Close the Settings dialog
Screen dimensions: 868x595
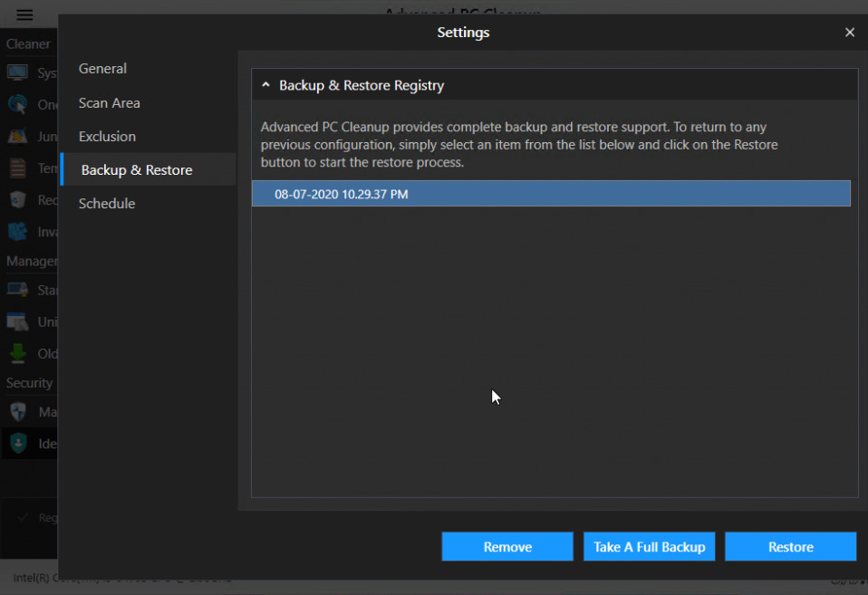(x=850, y=32)
